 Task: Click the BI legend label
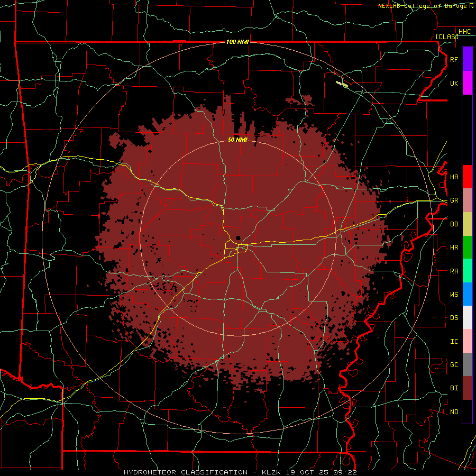[x=454, y=388]
